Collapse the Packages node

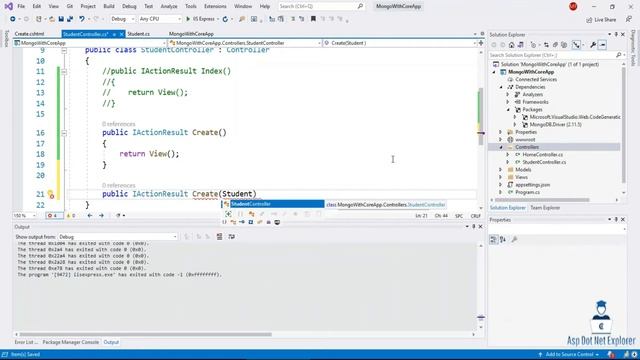pos(509,109)
